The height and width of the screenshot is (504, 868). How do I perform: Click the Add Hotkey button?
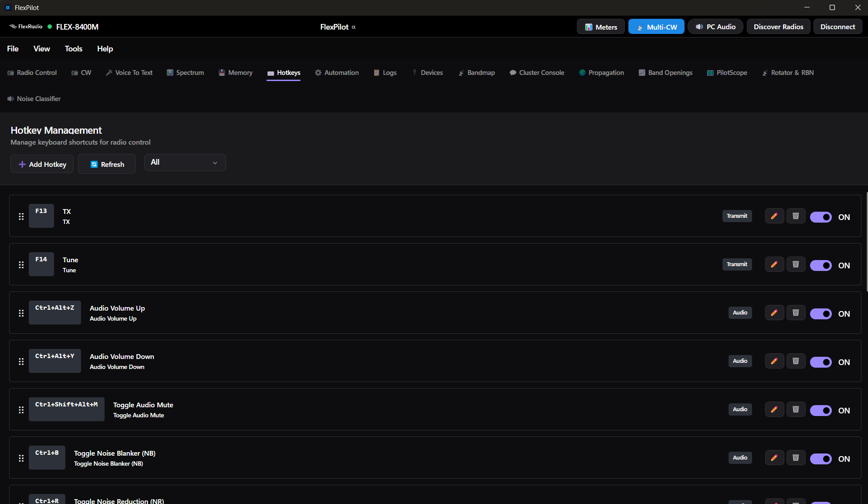point(42,164)
